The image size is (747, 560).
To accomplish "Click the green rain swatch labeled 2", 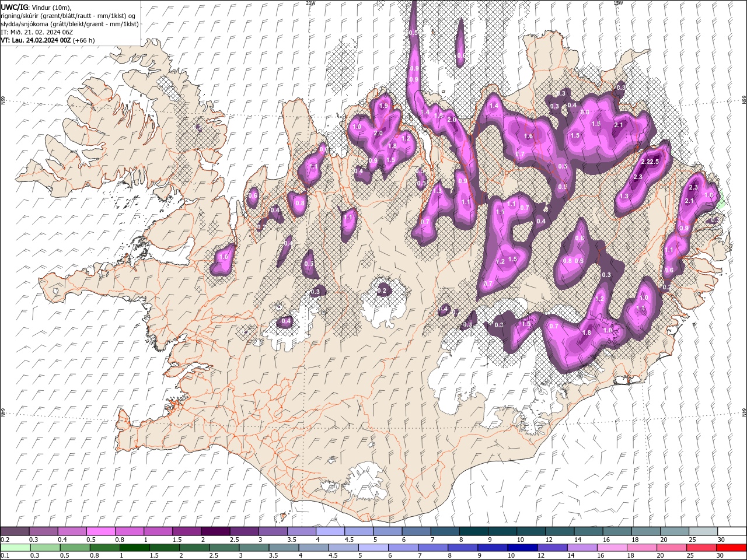I will point(194,548).
